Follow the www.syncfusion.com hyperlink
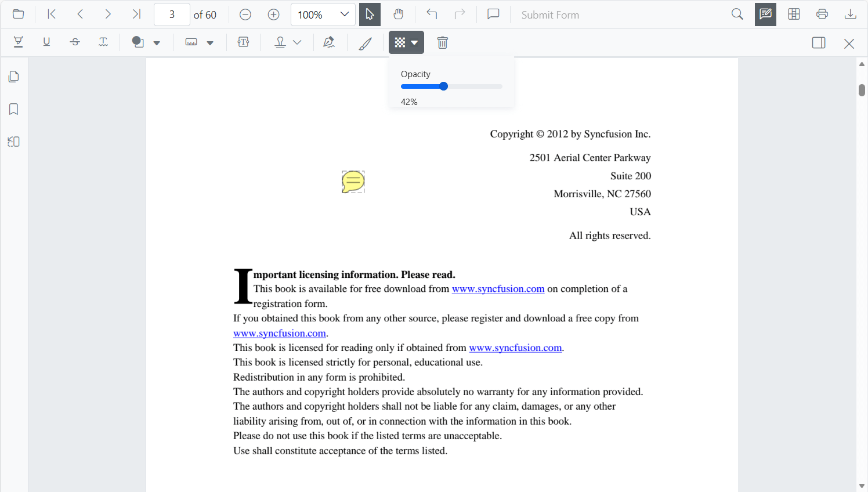 (x=498, y=288)
